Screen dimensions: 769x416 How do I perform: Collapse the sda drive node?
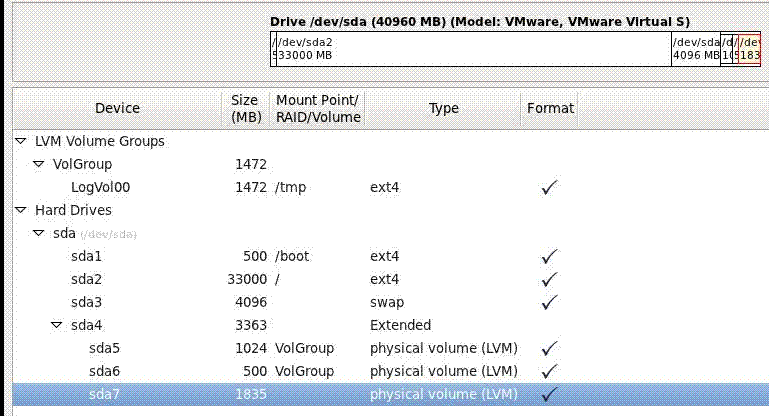pos(40,233)
